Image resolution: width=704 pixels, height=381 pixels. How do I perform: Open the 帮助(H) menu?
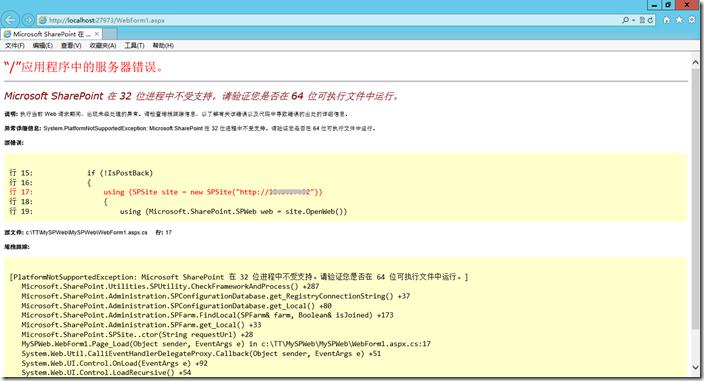click(x=163, y=45)
